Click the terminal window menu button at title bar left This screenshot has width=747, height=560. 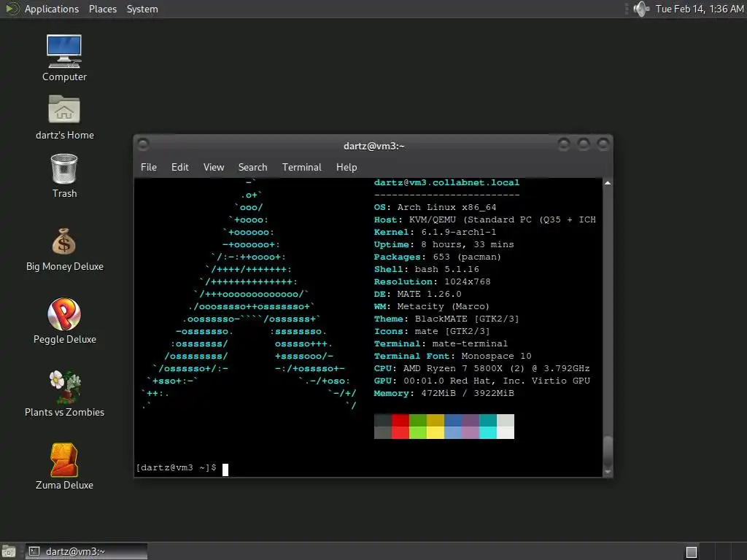143,144
